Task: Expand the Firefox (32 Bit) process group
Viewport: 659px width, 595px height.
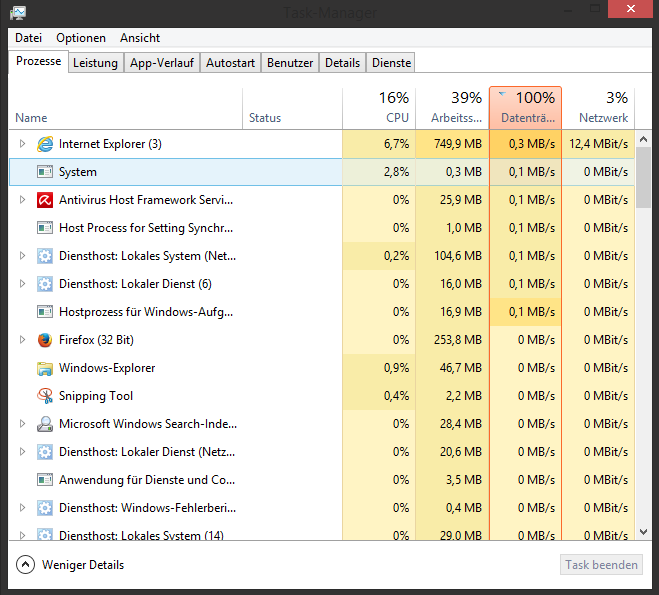Action: [22, 340]
